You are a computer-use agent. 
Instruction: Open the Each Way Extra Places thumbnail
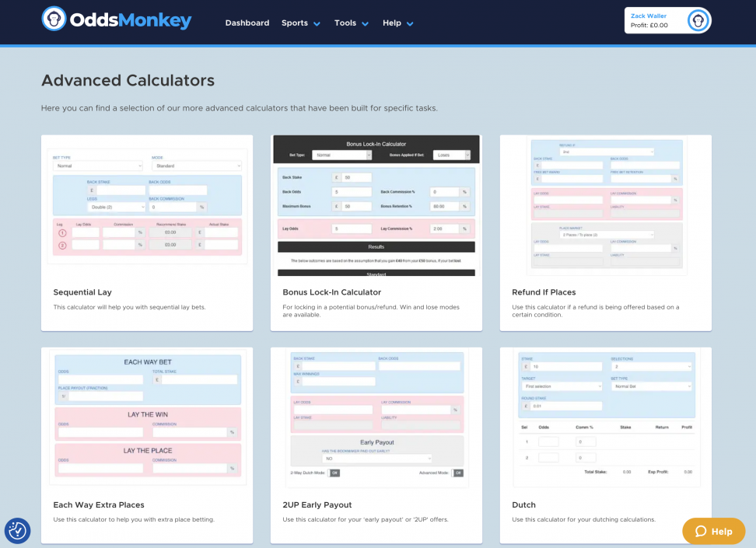pos(147,417)
